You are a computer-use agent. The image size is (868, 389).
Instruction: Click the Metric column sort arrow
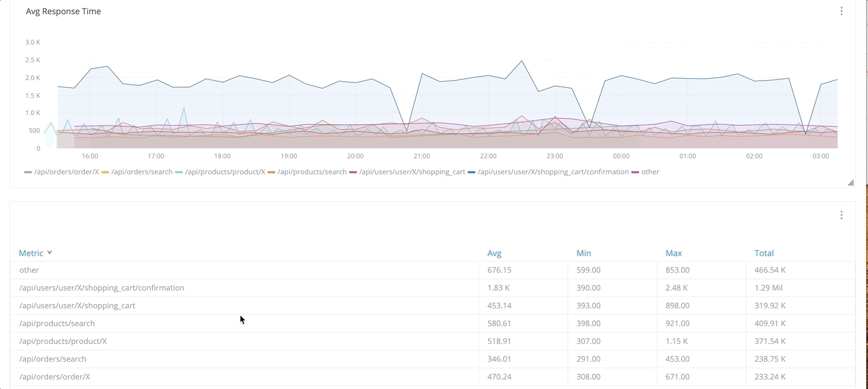click(50, 253)
